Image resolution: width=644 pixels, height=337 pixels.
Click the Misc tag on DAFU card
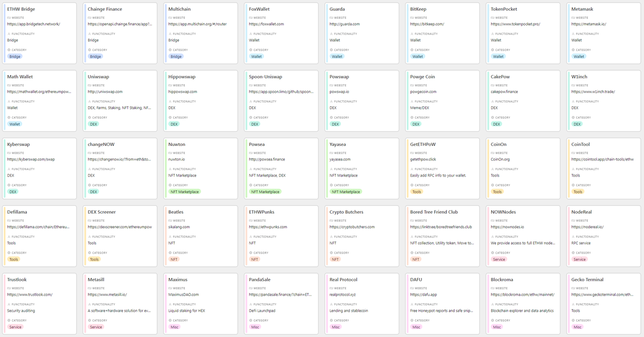[416, 327]
